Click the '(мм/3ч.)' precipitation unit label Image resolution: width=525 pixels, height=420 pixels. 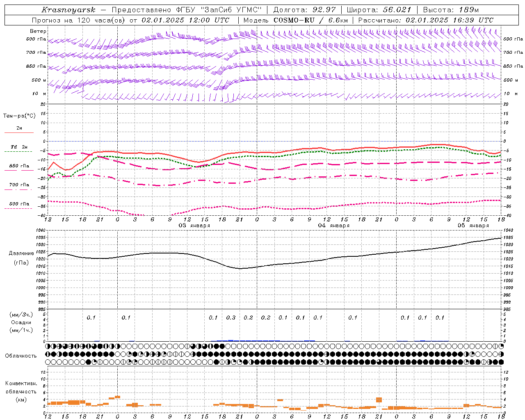tap(21, 315)
